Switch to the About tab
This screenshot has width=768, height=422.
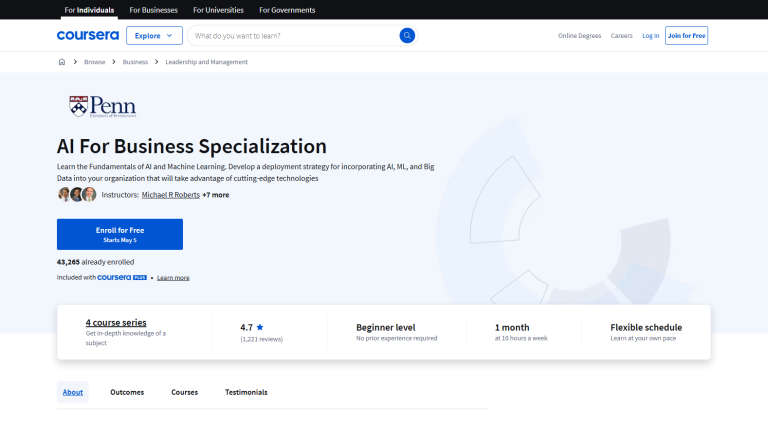tap(72, 392)
